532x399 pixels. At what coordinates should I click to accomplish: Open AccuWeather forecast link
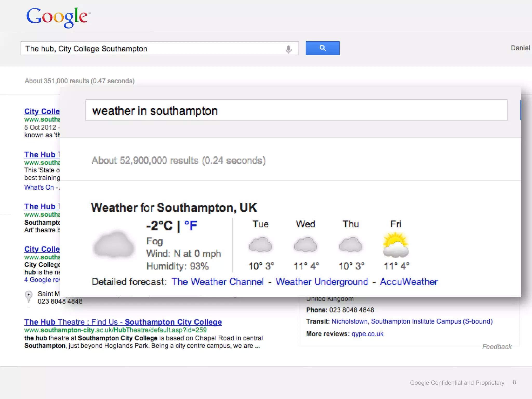coord(409,282)
